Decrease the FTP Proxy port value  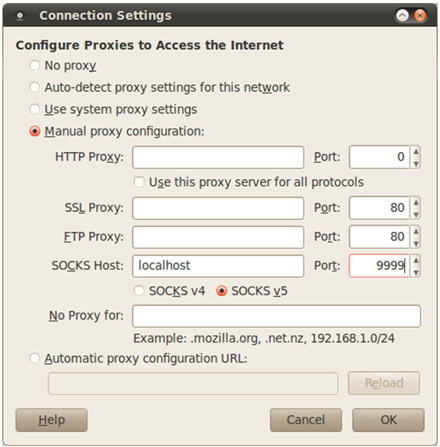pos(416,243)
